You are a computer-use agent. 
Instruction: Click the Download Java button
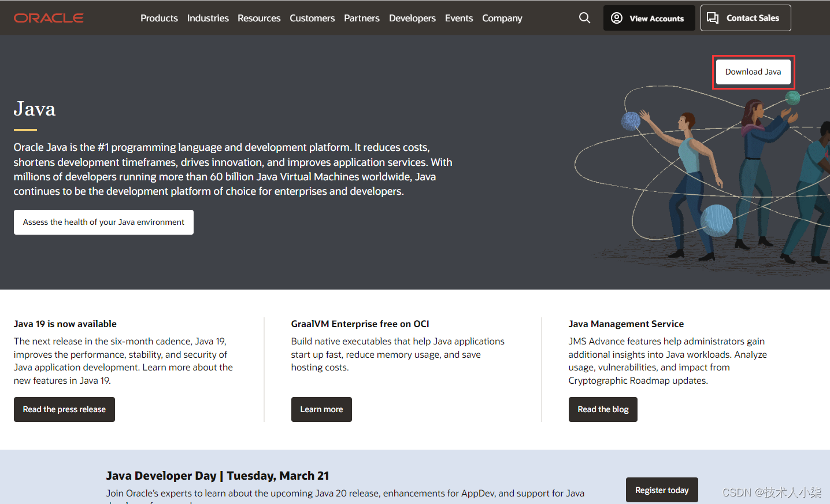(x=753, y=72)
